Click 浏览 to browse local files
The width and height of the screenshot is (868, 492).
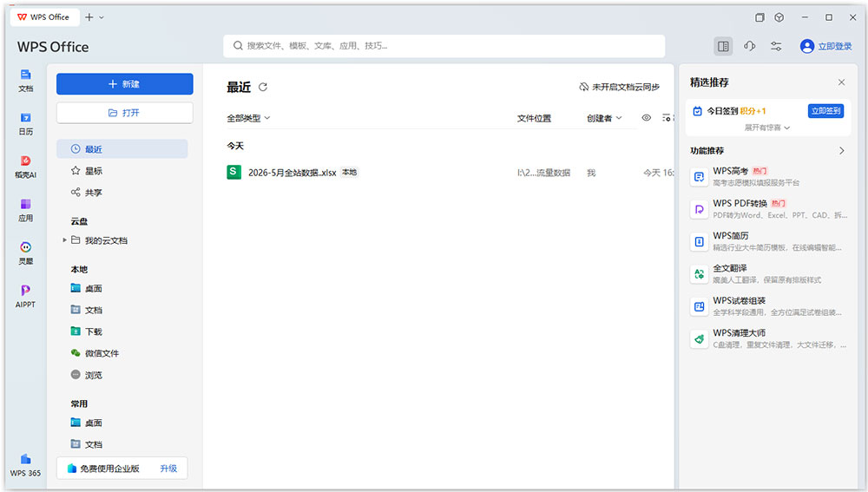pos(122,375)
